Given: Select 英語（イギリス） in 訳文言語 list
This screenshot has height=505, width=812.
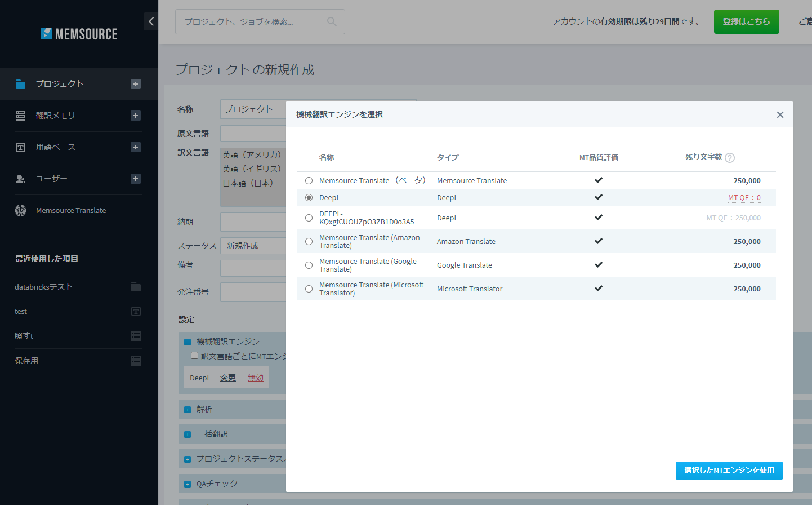Looking at the screenshot, I should (x=252, y=169).
